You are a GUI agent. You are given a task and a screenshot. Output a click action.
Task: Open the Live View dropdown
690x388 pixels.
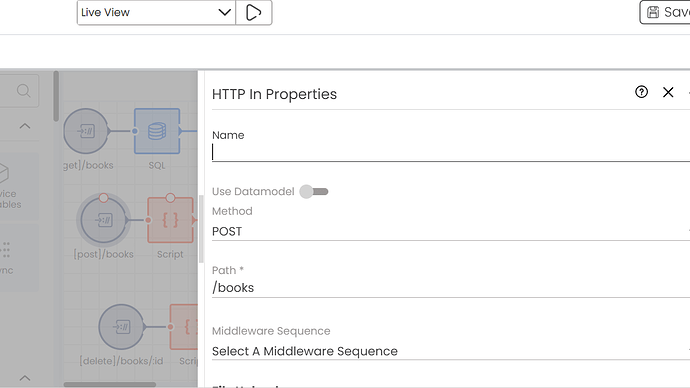pyautogui.click(x=156, y=12)
